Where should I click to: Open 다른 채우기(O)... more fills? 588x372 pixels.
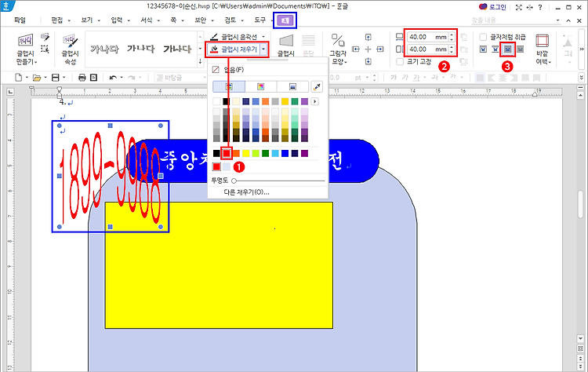[246, 192]
